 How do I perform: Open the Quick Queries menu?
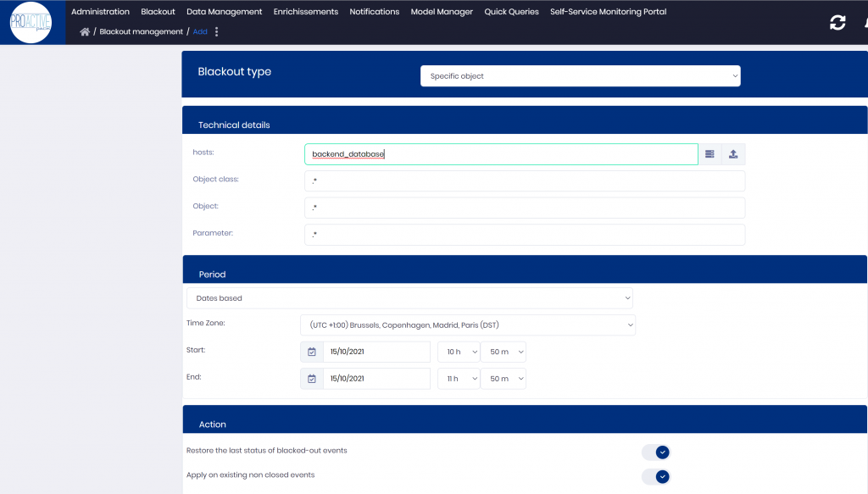(x=511, y=12)
